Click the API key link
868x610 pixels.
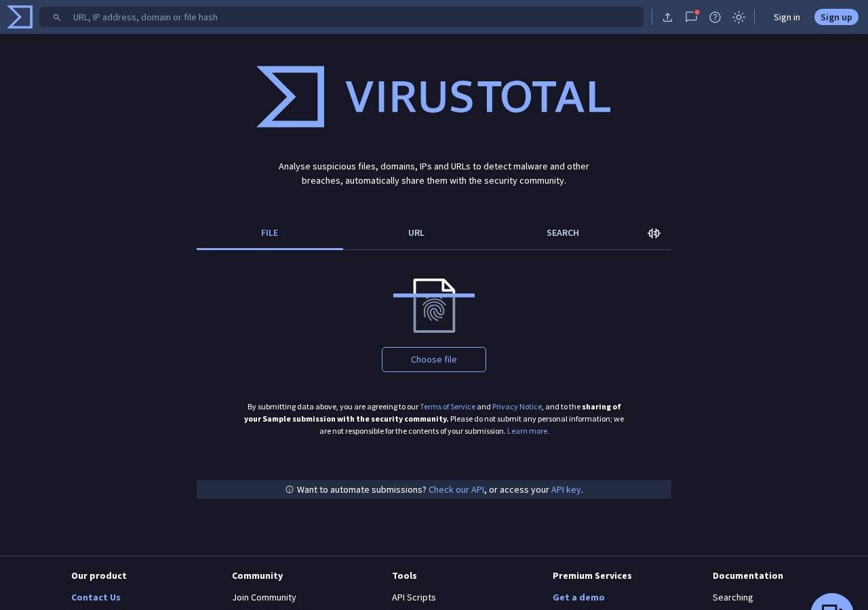pyautogui.click(x=566, y=489)
